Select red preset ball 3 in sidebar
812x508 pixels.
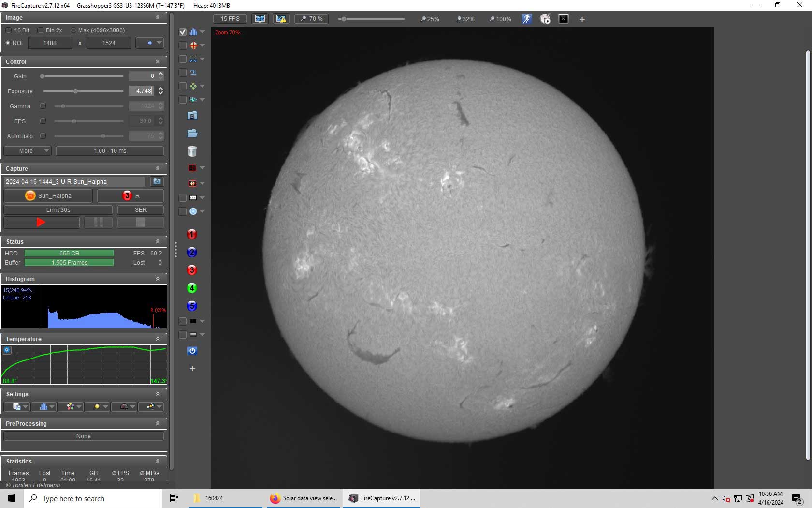pos(192,270)
